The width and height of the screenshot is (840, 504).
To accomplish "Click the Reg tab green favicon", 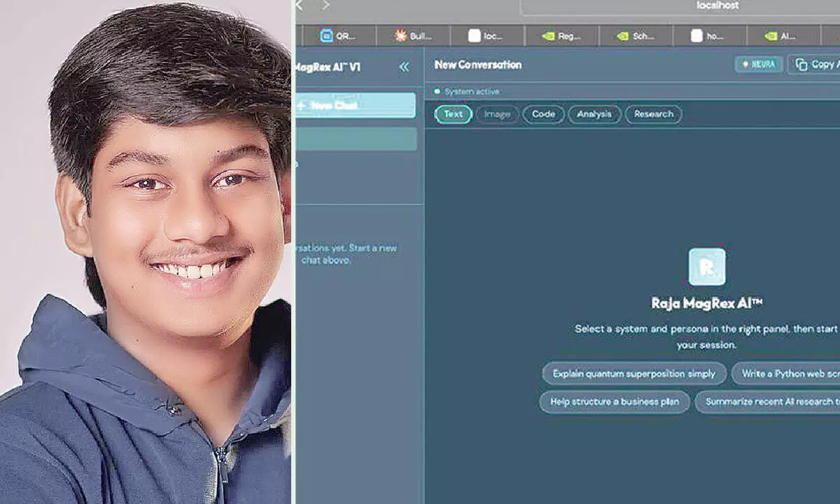I will pos(548,36).
